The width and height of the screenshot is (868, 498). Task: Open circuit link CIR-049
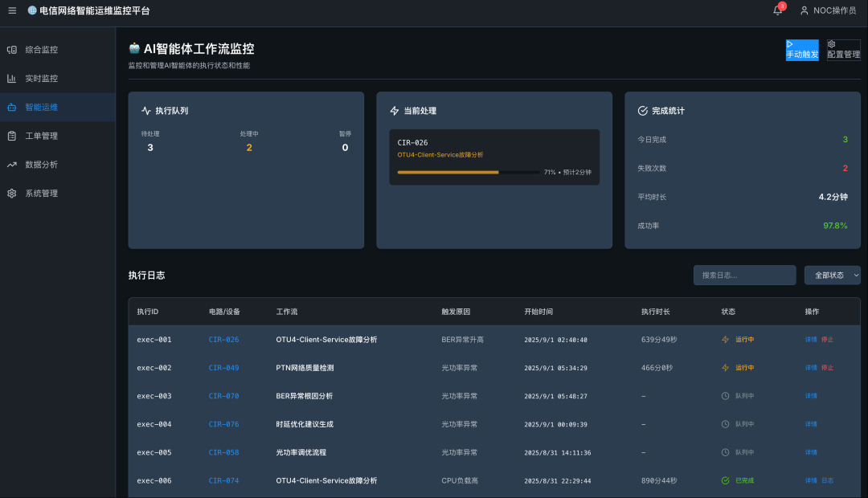[x=223, y=368]
